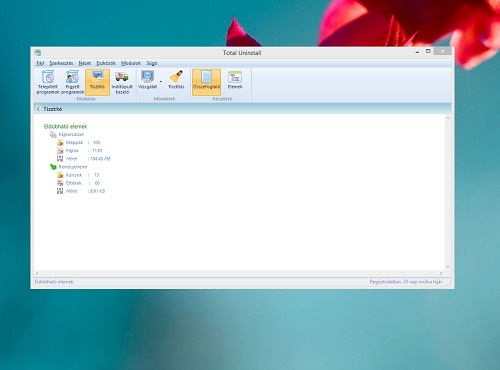This screenshot has width=500, height=370.
Task: Toggle the Összefoglaló details view
Action: (x=206, y=82)
